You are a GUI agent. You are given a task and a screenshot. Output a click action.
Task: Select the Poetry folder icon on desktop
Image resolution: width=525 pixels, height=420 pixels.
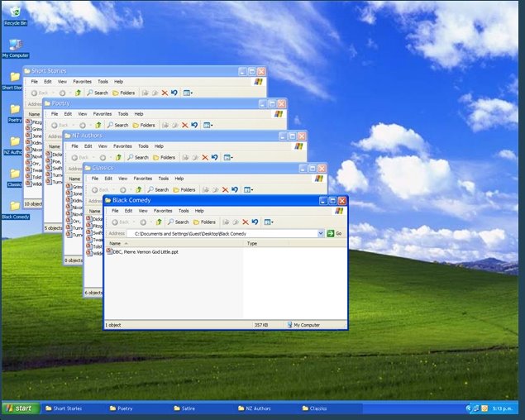click(x=15, y=113)
